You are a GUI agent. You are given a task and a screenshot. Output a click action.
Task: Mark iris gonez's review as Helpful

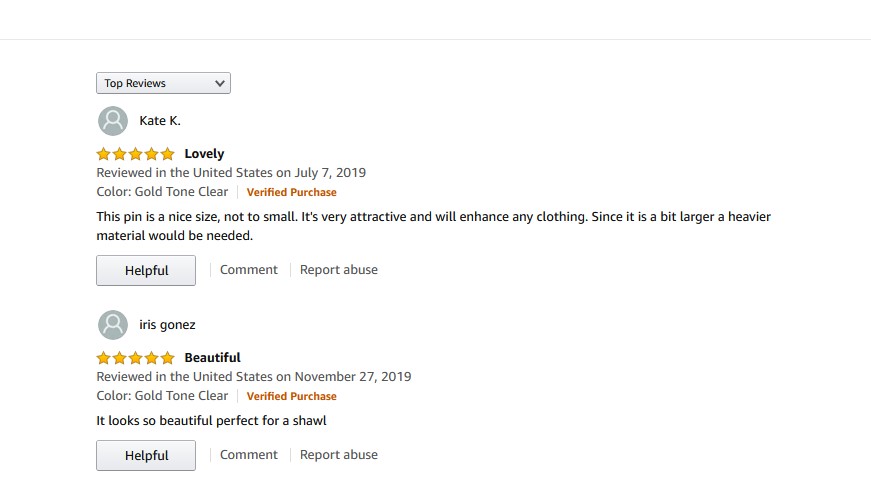pyautogui.click(x=146, y=456)
